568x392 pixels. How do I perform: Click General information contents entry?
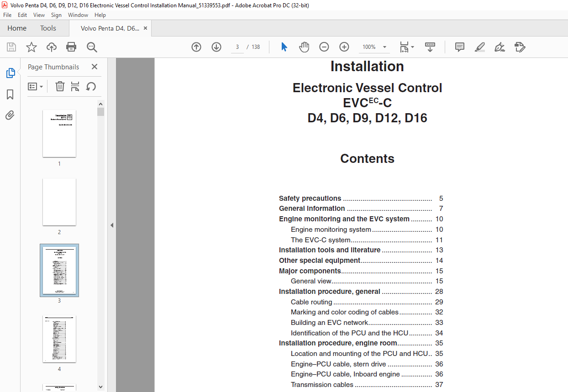coord(361,209)
